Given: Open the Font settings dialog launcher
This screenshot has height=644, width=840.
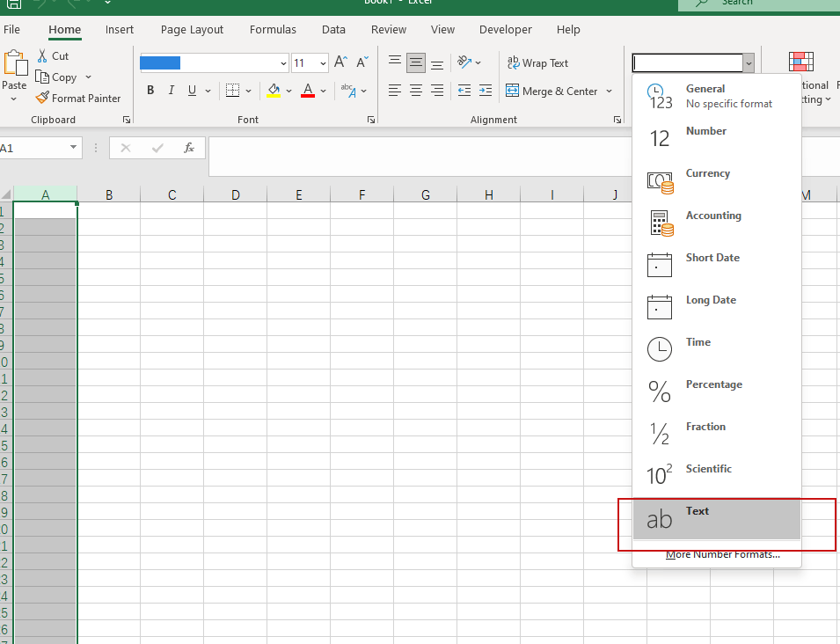Looking at the screenshot, I should pyautogui.click(x=370, y=120).
